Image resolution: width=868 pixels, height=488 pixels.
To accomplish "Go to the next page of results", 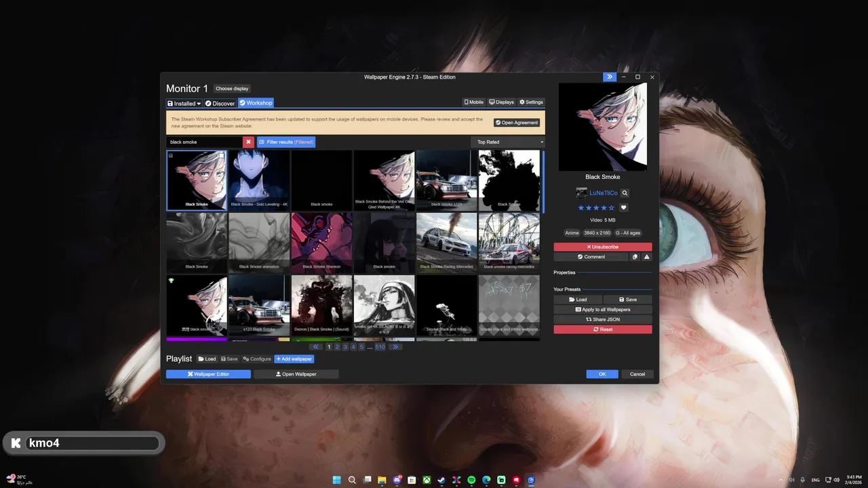I will (x=395, y=347).
